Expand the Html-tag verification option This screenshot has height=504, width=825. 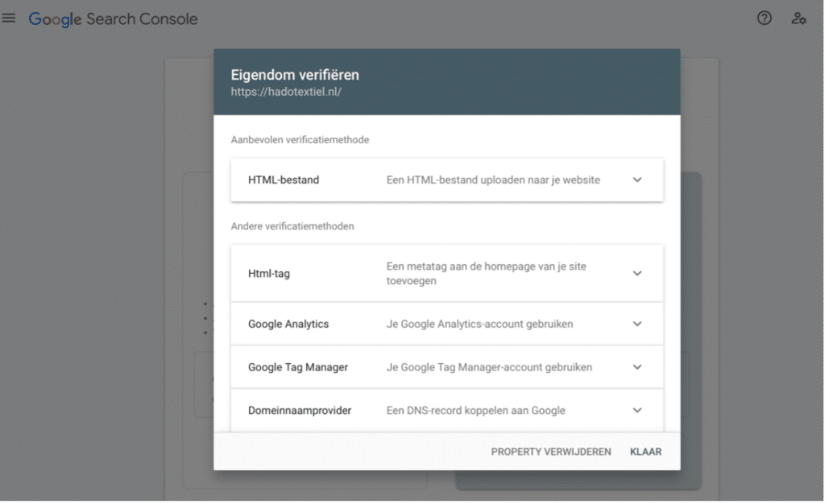pyautogui.click(x=637, y=273)
